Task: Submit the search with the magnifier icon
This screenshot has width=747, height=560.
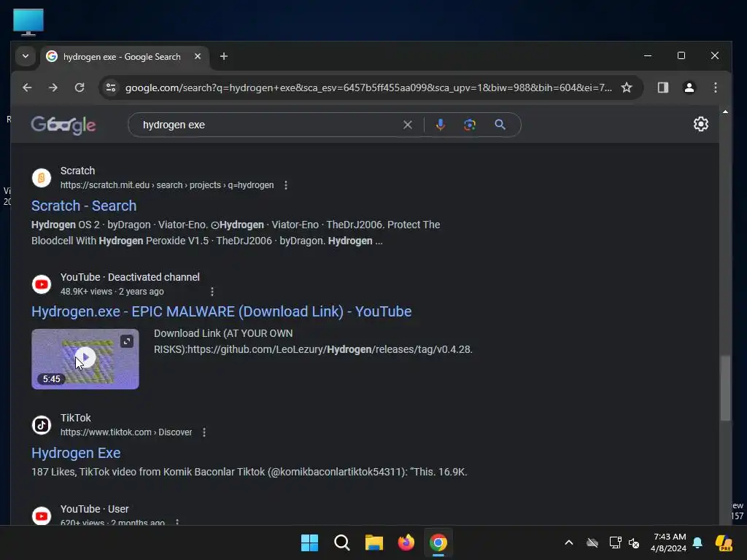Action: [500, 125]
